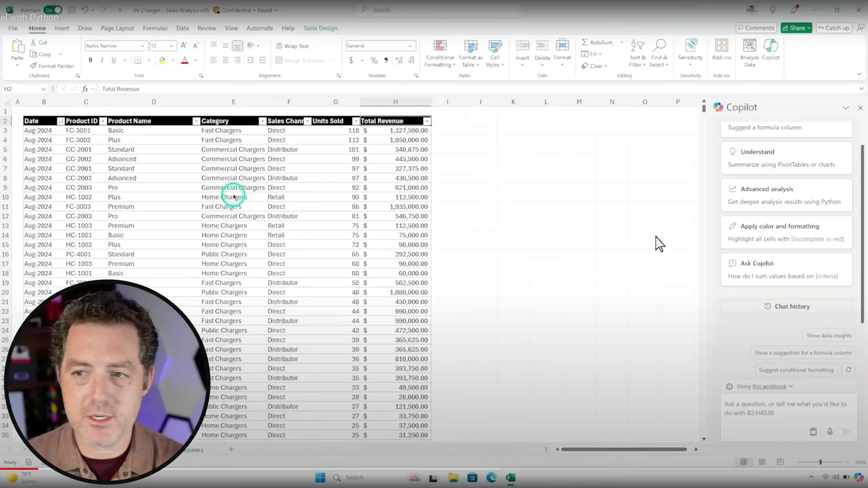Click the Analyze Data button
The height and width of the screenshot is (488, 868).
pyautogui.click(x=749, y=54)
